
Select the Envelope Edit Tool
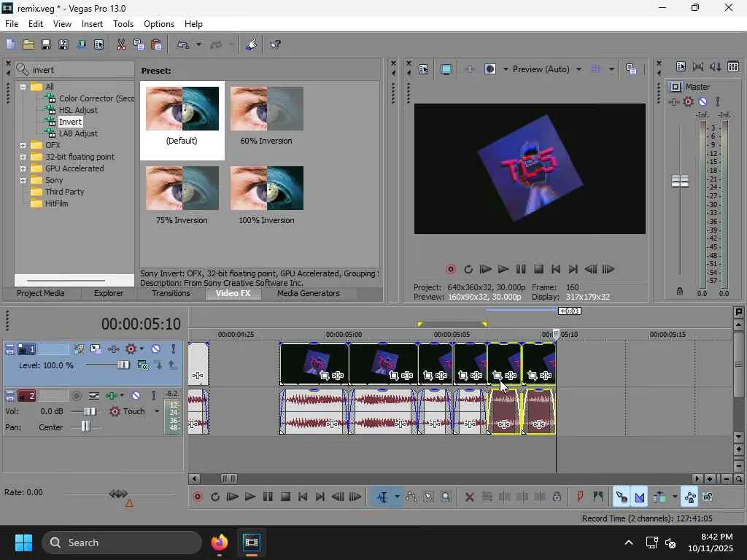[411, 497]
